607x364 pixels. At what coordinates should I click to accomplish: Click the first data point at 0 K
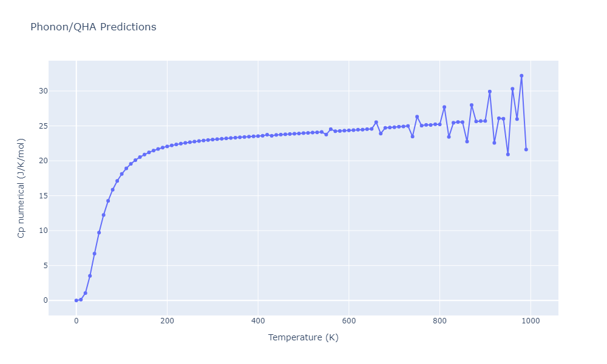coord(76,300)
